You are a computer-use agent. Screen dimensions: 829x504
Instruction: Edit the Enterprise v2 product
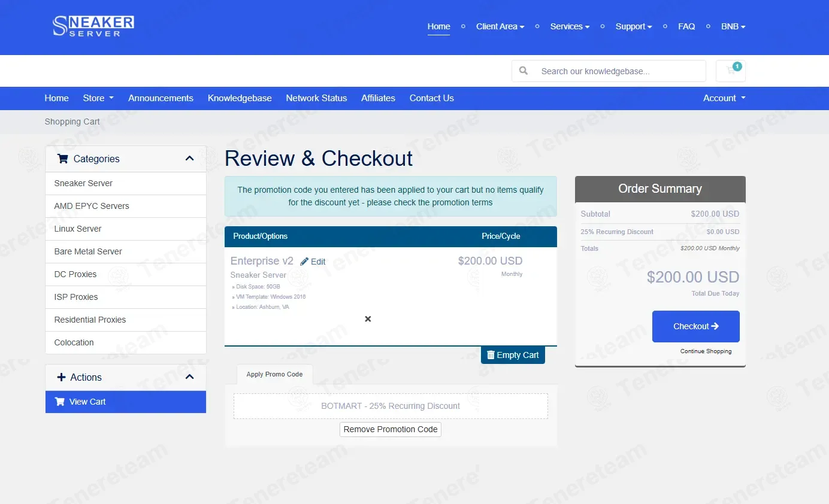pos(313,262)
